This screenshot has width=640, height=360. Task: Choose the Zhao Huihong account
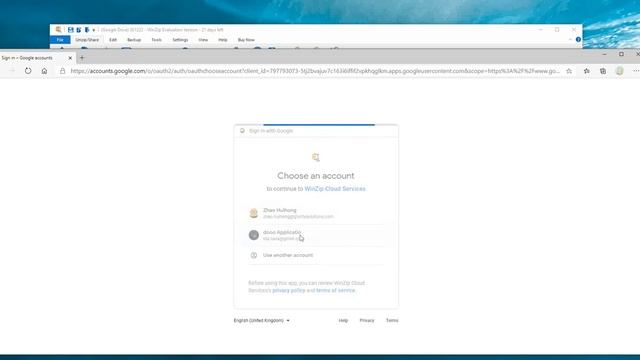316,213
